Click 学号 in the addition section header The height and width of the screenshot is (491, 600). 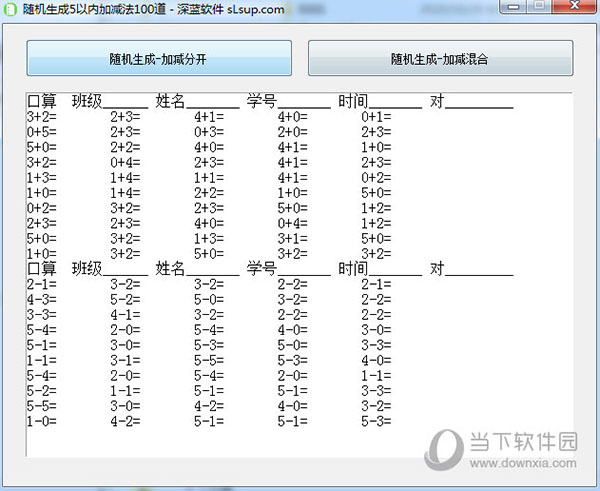tap(262, 101)
